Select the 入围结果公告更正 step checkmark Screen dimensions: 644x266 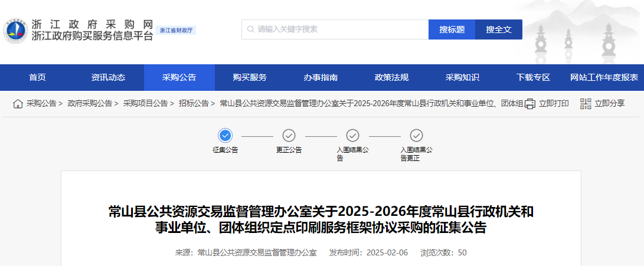click(416, 135)
